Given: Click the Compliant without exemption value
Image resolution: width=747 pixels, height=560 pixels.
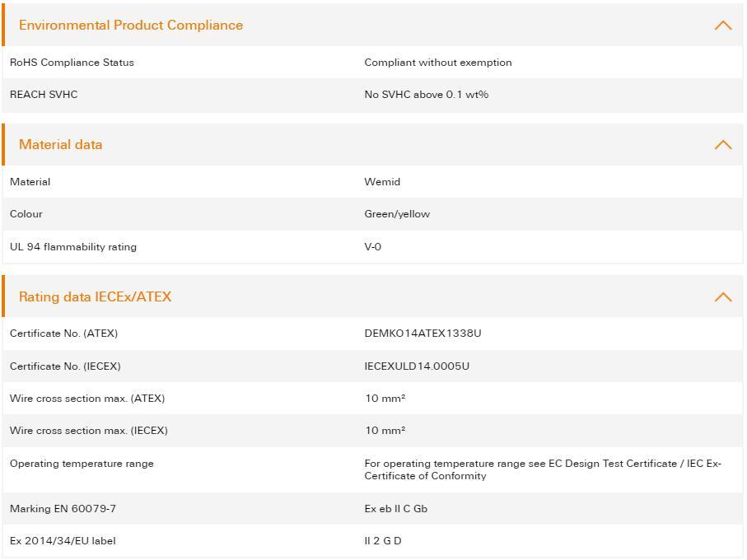Looking at the screenshot, I should click(x=438, y=63).
